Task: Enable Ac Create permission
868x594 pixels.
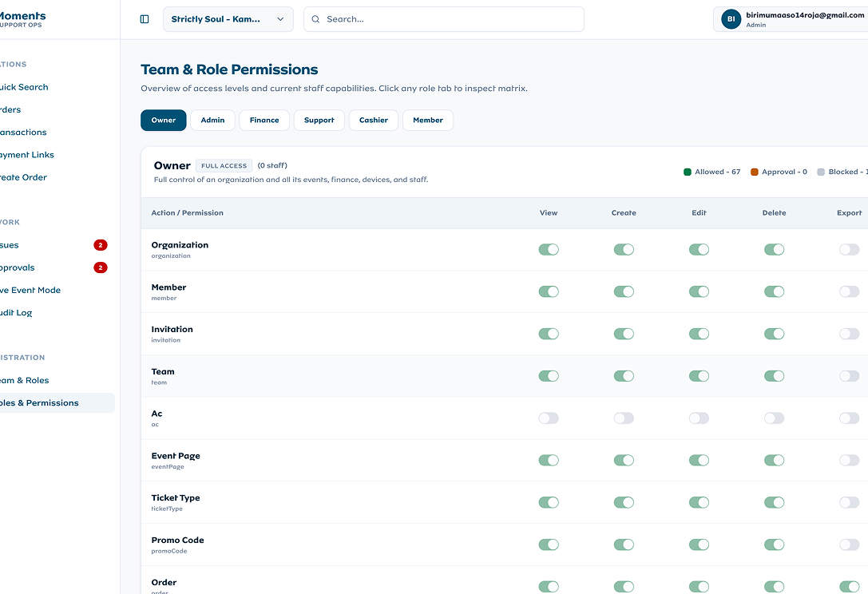Action: pos(624,418)
